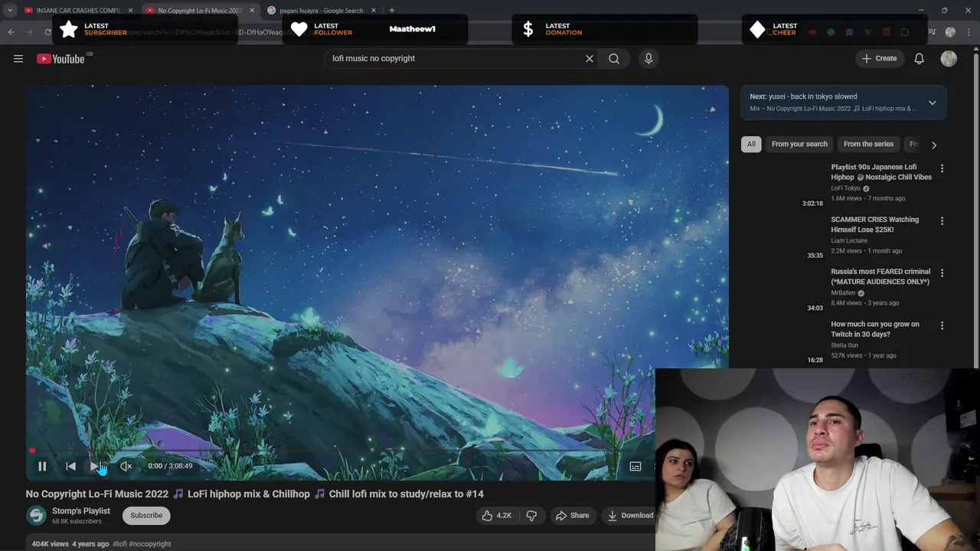This screenshot has height=551, width=980.
Task: Open options for SCAMMER CRIES video
Action: (942, 221)
